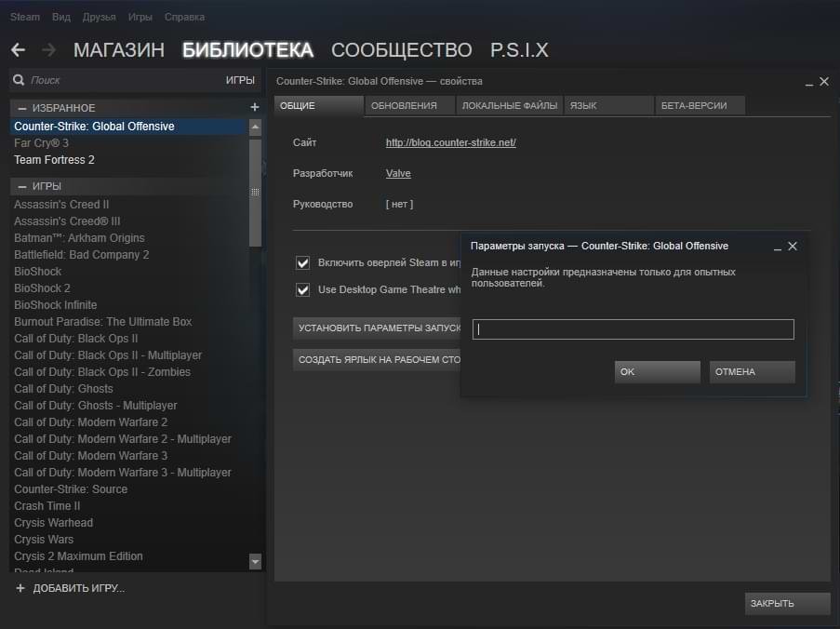Switch to ЯЗЫК tab
840x629 pixels.
(x=608, y=105)
